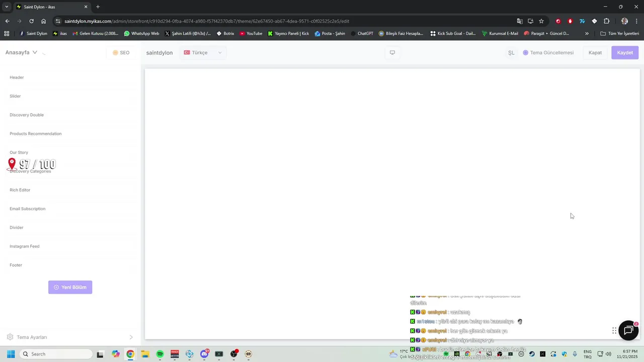The image size is (644, 362).
Task: Open Copilot from the taskbar
Action: click(x=116, y=354)
